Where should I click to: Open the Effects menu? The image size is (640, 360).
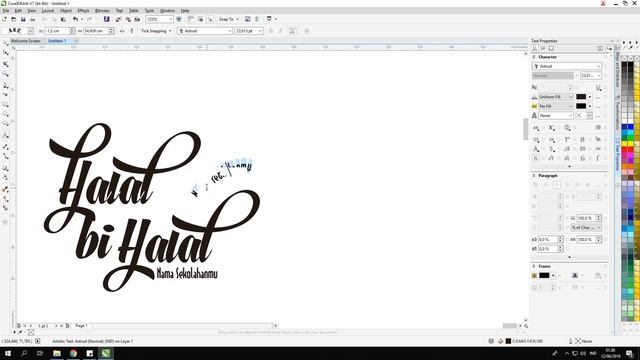[83, 11]
